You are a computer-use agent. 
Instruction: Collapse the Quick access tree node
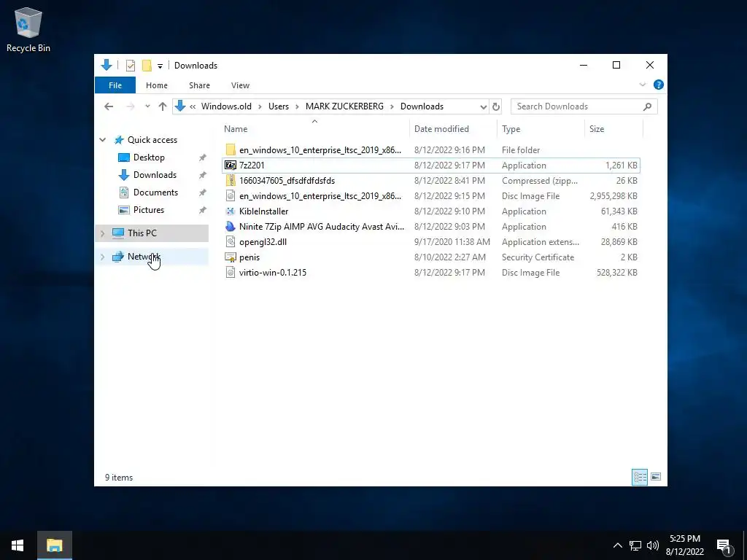point(102,139)
